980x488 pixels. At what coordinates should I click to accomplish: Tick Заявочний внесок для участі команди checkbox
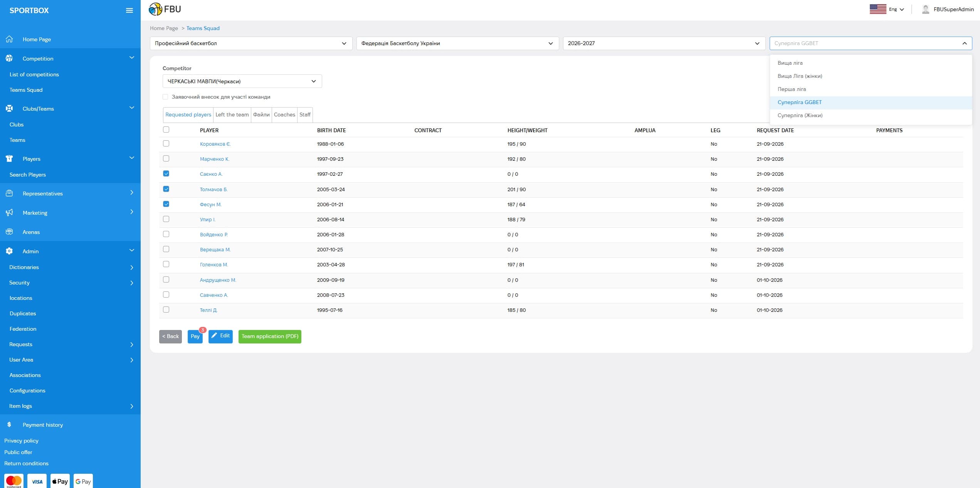165,97
